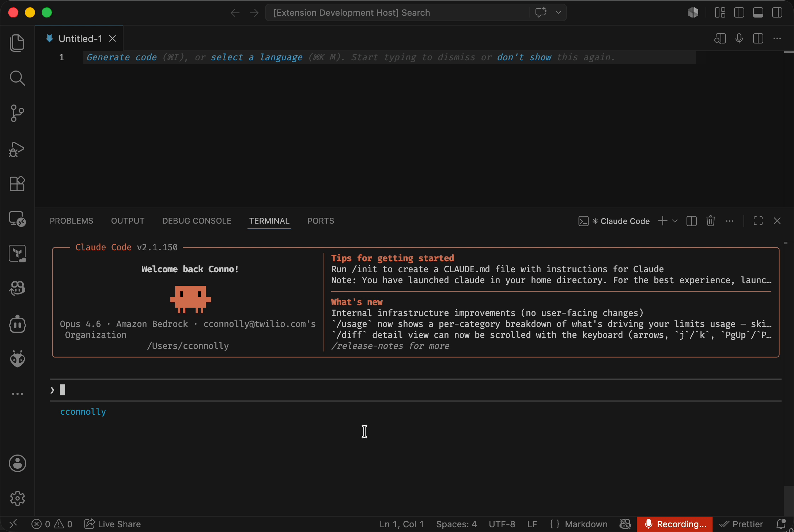The width and height of the screenshot is (794, 532).
Task: Go forward with the navigation arrow
Action: point(254,13)
